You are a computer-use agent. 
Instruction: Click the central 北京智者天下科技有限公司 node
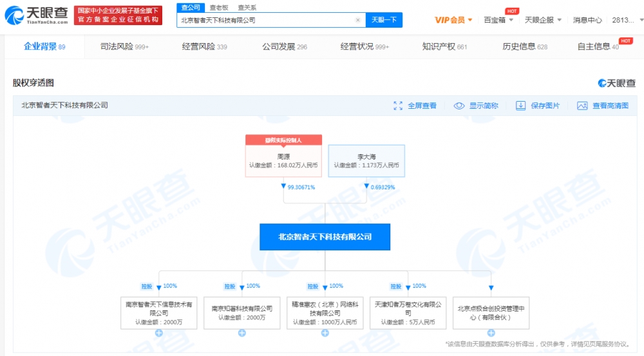coord(325,237)
